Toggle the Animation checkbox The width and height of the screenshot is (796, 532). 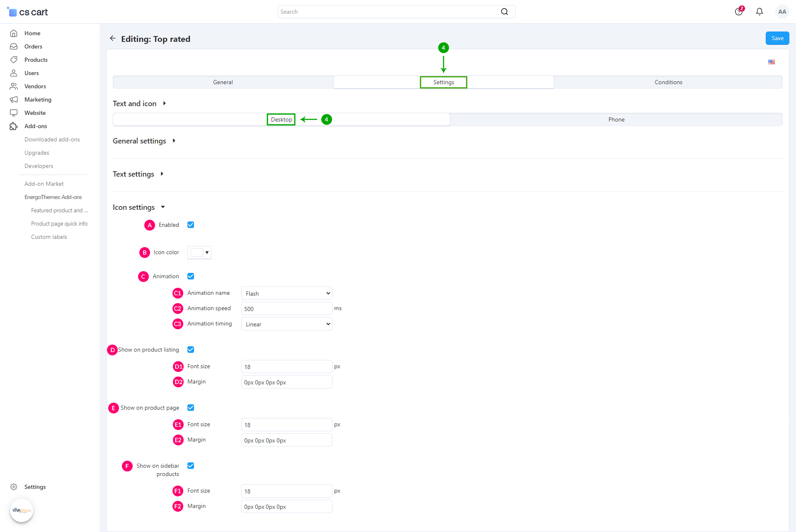pyautogui.click(x=191, y=276)
